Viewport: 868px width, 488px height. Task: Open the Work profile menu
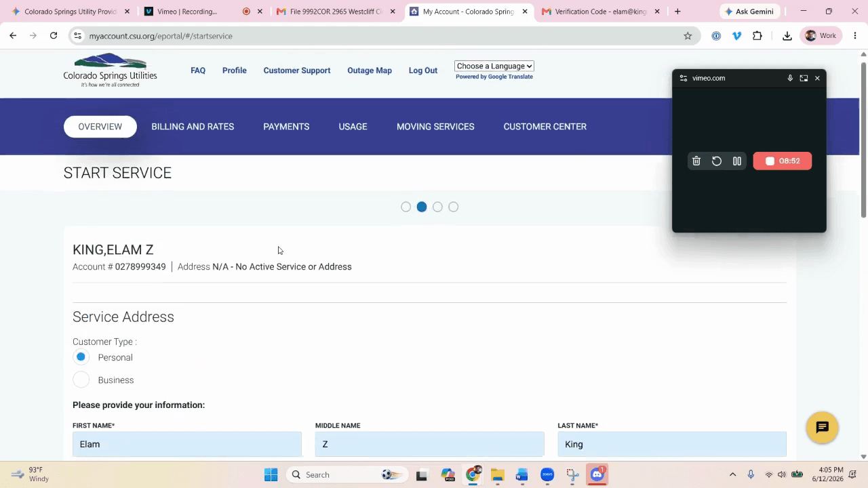821,36
